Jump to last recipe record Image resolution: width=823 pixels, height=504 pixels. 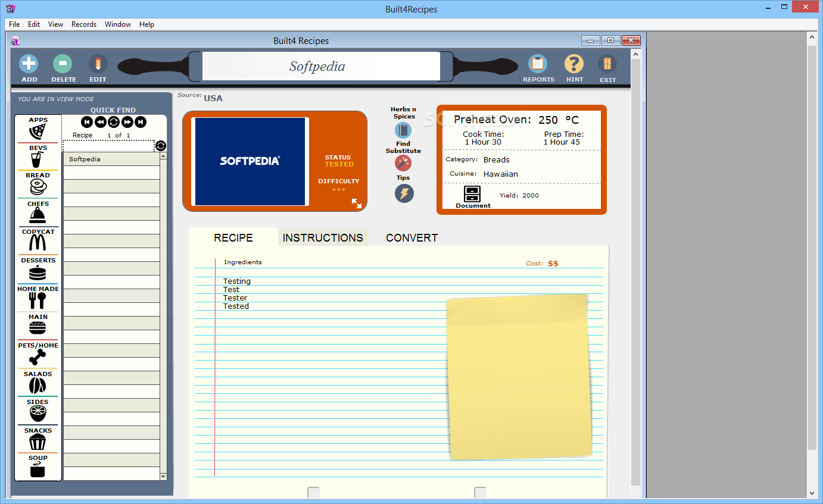[x=141, y=122]
